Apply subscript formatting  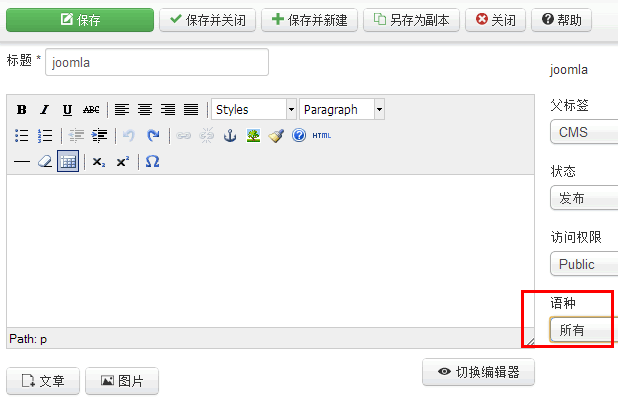click(x=99, y=161)
